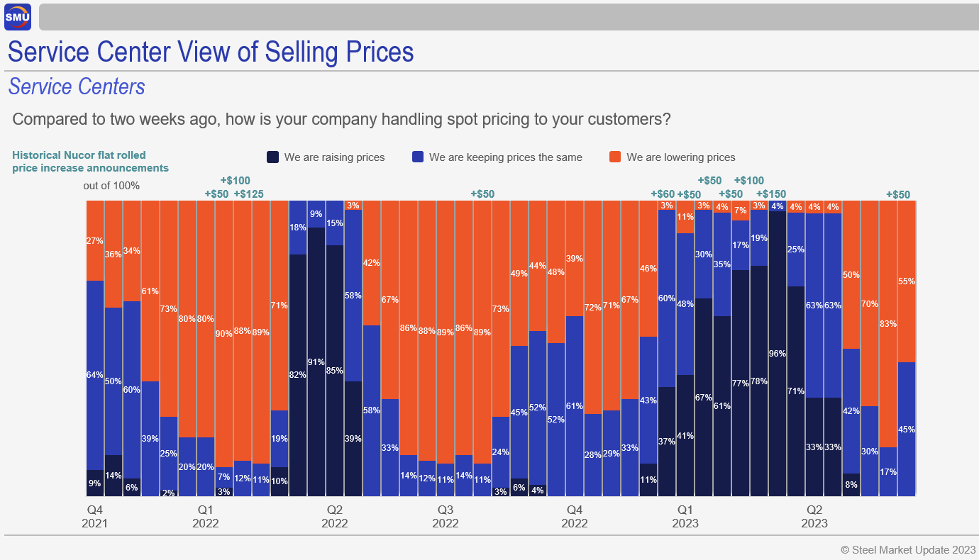Click the 83% orange bar segment
Viewport: 979px width, 560px height.
pyautogui.click(x=888, y=323)
